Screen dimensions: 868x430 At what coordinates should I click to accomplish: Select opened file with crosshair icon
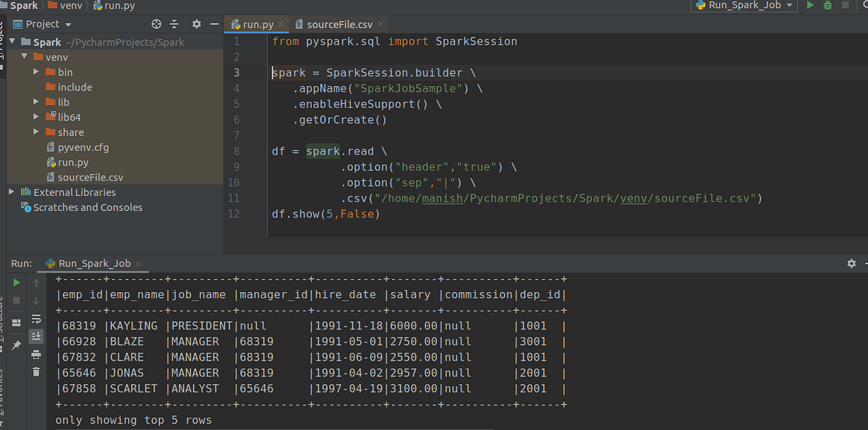tap(156, 23)
